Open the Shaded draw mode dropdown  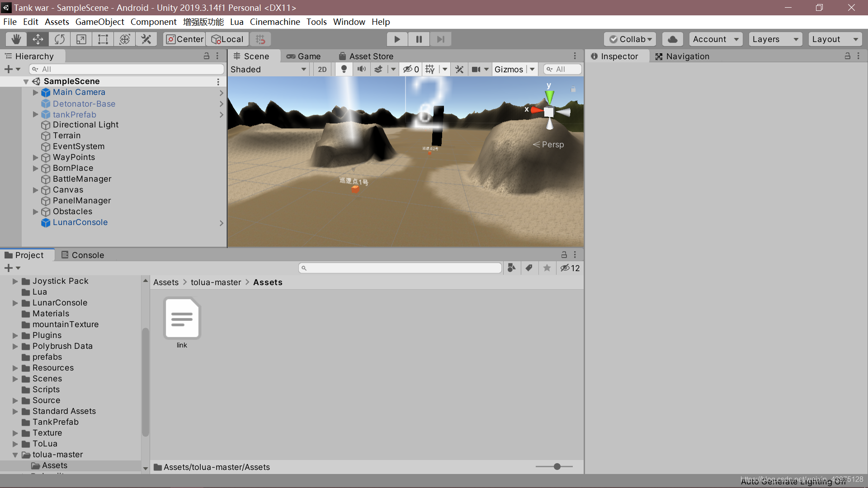(269, 69)
